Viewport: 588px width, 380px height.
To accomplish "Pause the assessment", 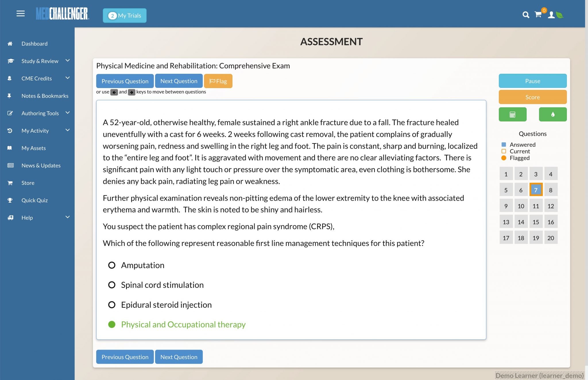I will (533, 81).
